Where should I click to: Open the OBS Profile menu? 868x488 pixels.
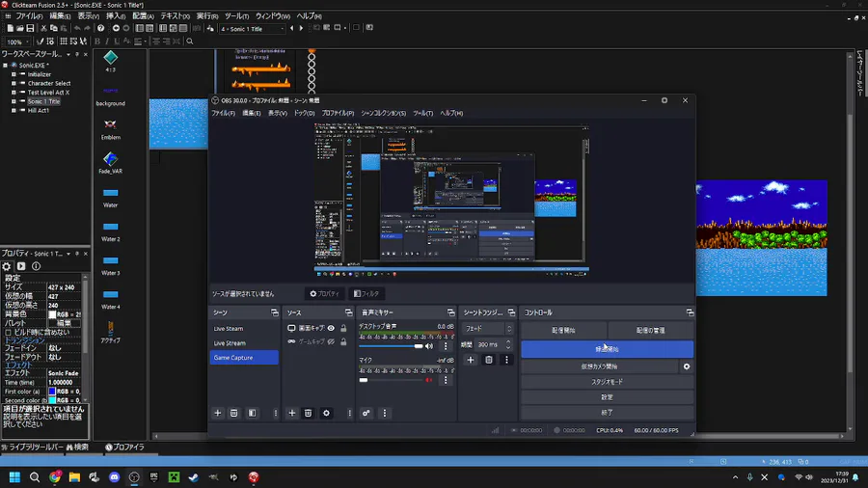pyautogui.click(x=338, y=113)
